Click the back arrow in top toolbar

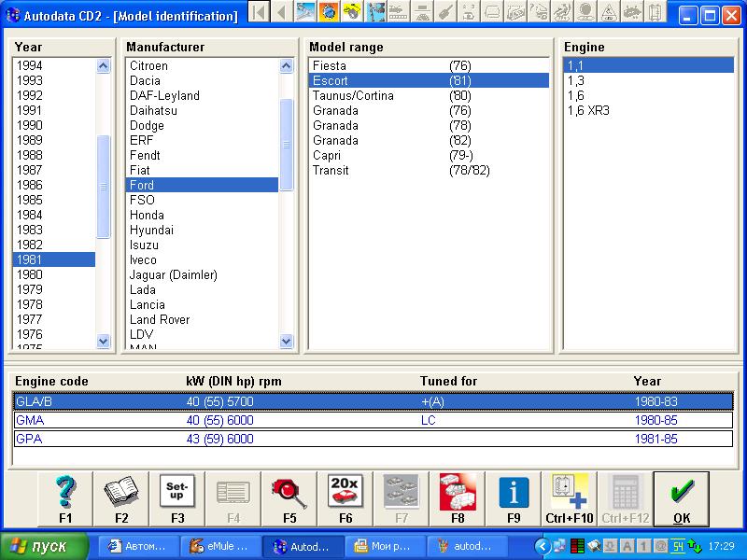click(x=282, y=12)
